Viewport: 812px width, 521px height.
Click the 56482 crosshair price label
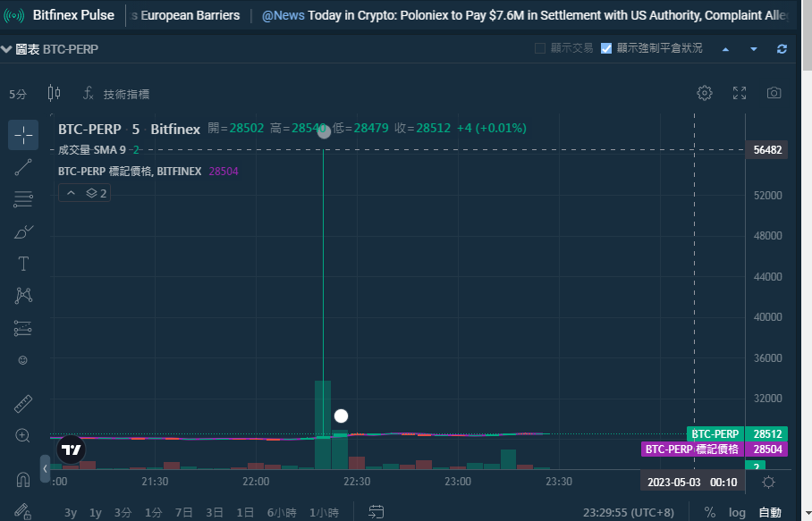coord(767,150)
